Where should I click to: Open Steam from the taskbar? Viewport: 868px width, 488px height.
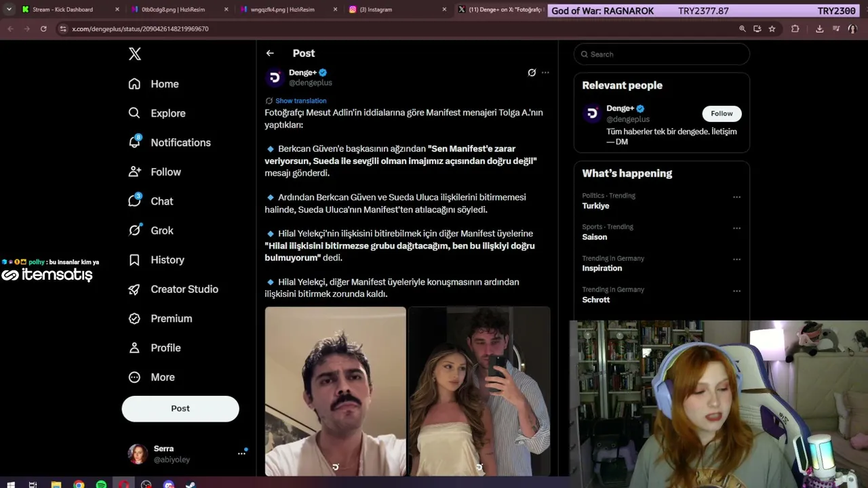click(191, 485)
